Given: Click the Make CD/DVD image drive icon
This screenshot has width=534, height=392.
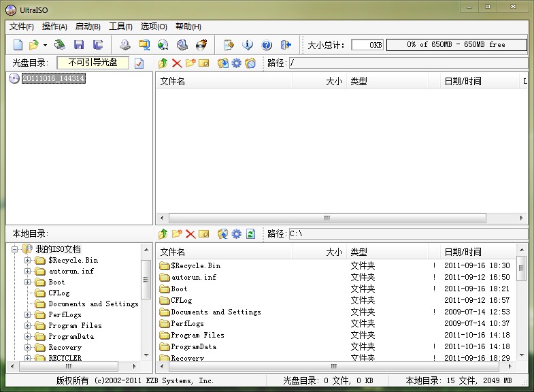Looking at the screenshot, I should tap(125, 45).
